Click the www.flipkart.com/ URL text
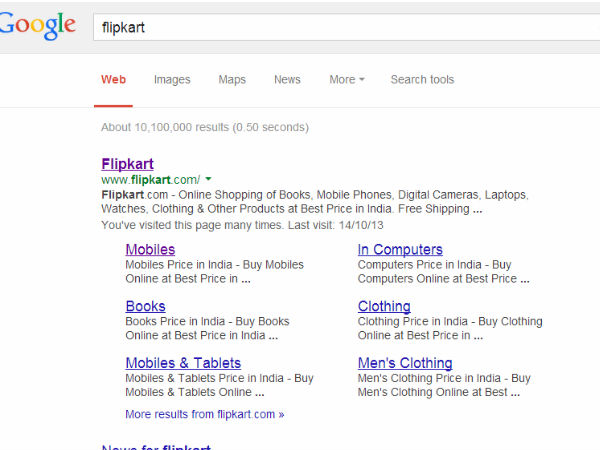The height and width of the screenshot is (450, 600). click(x=150, y=179)
